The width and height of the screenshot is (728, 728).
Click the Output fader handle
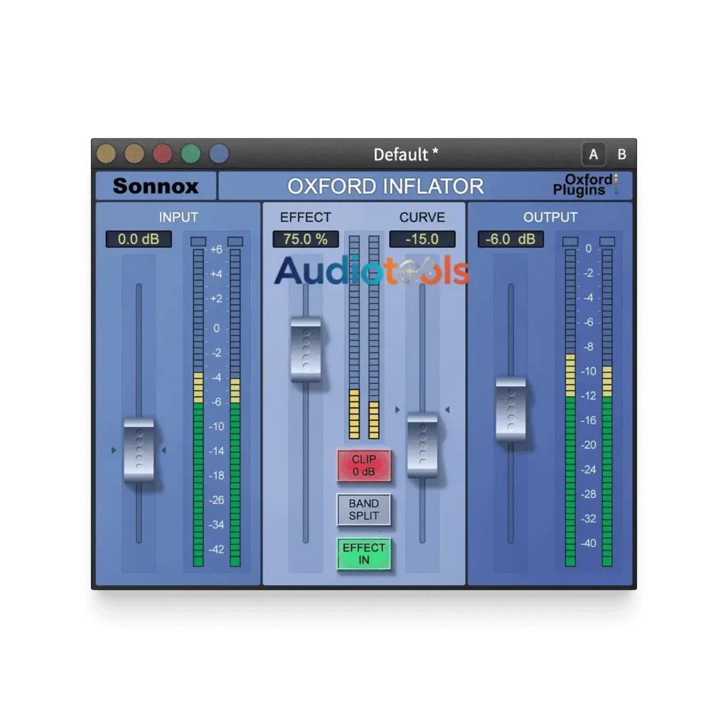[510, 409]
